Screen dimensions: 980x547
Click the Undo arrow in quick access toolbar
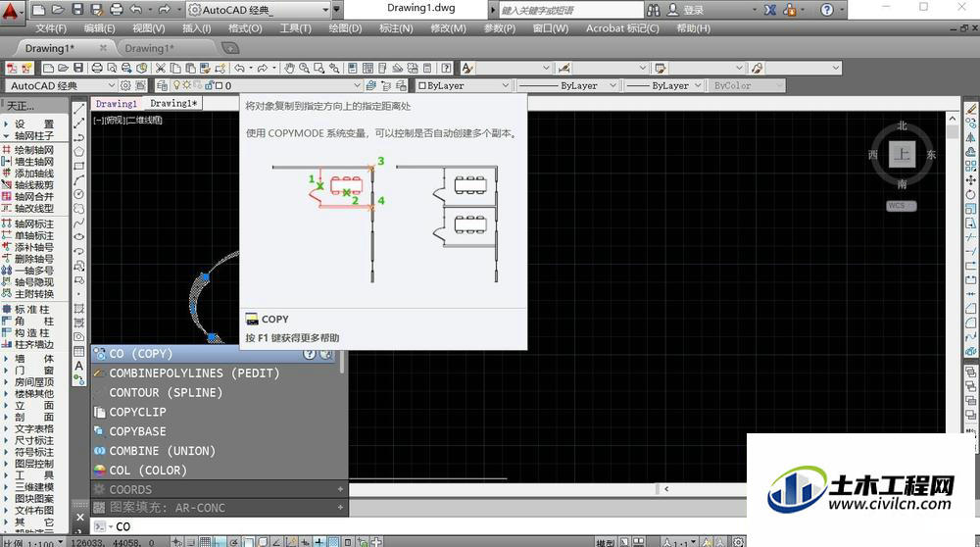(135, 10)
